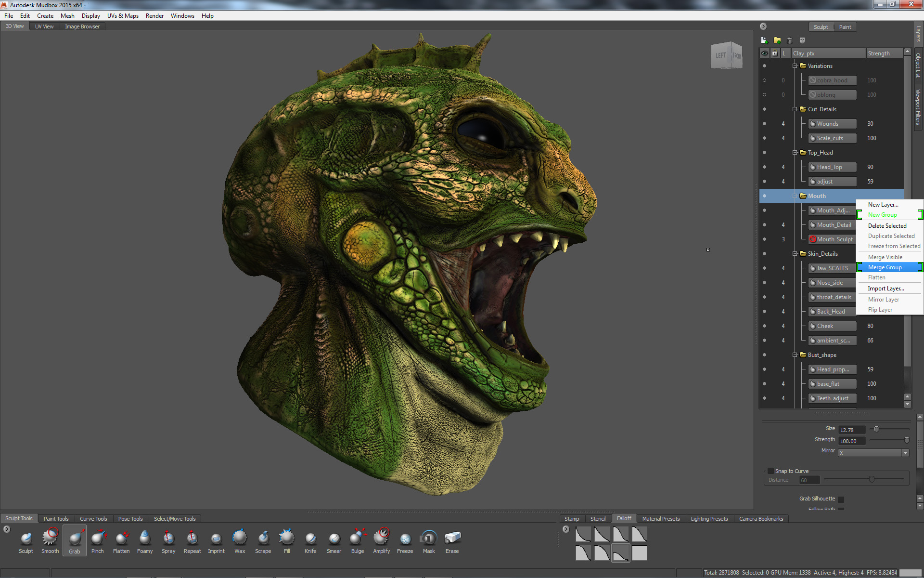
Task: Click the new layer icon in Layers panel
Action: 764,40
